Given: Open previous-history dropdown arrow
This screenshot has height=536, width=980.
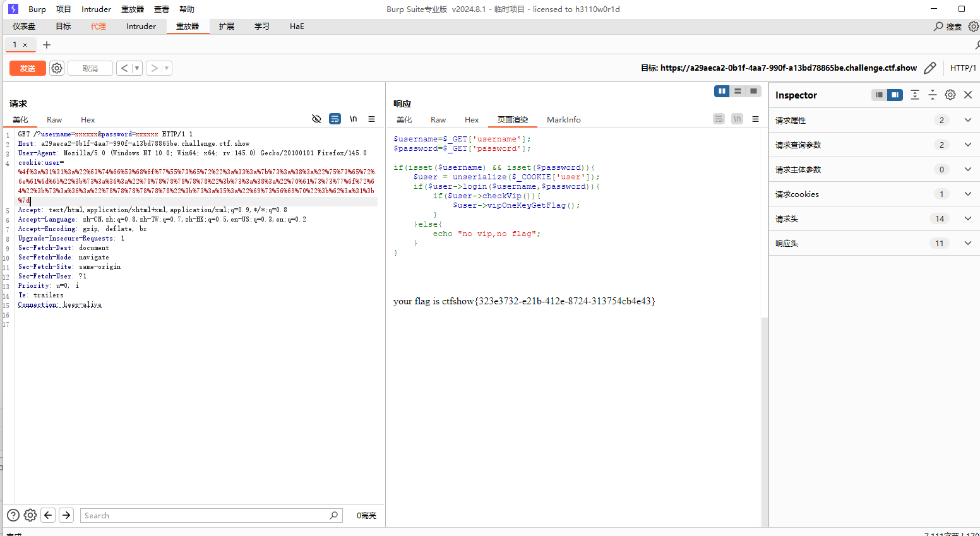Looking at the screenshot, I should (x=136, y=68).
